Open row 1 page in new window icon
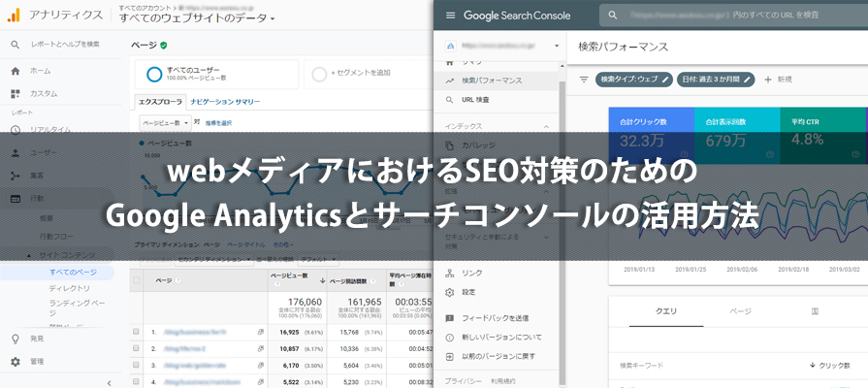Screen dimensions: 868x388 260,332
